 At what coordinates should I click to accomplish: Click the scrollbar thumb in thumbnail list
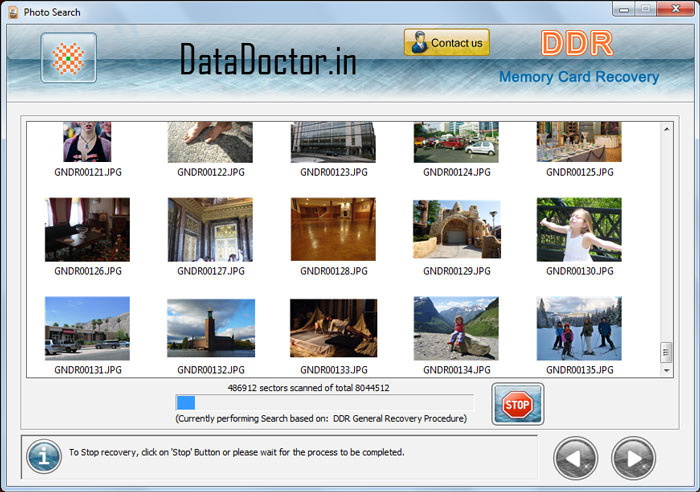pyautogui.click(x=666, y=353)
